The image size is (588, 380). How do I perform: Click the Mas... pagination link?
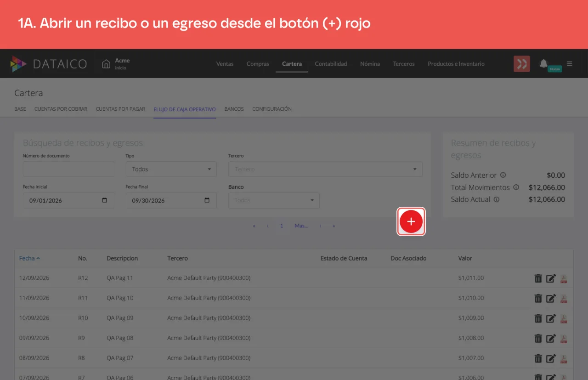click(301, 226)
